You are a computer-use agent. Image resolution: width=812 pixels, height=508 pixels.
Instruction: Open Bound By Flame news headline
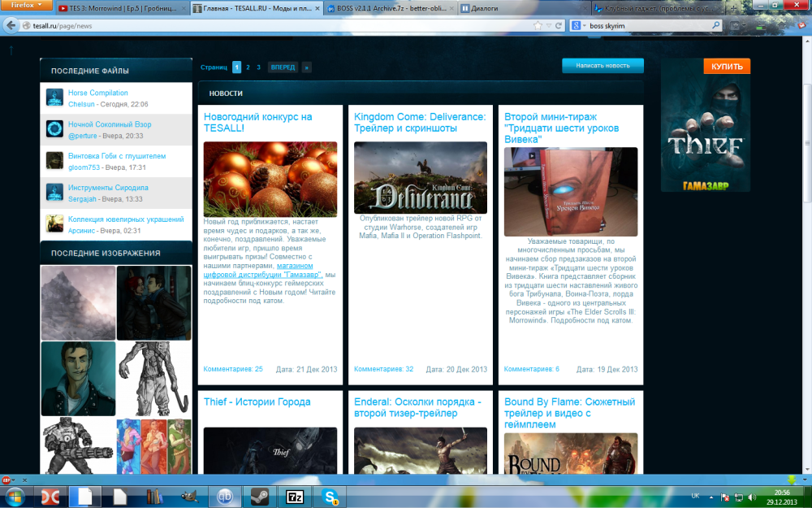[x=570, y=413]
